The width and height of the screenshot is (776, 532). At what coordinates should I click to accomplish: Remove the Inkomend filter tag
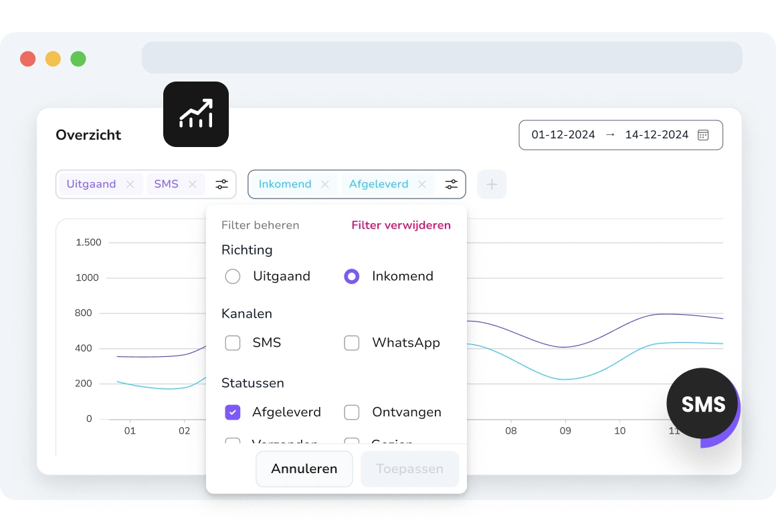click(325, 184)
